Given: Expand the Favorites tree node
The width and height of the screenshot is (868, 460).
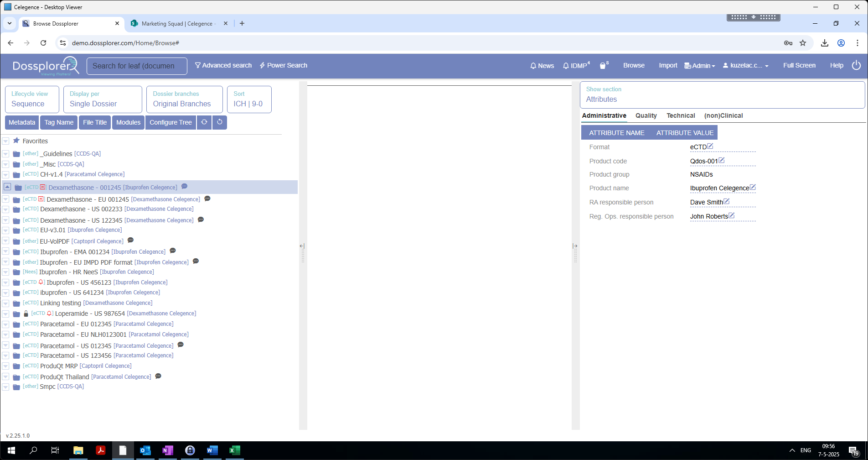Looking at the screenshot, I should pyautogui.click(x=6, y=141).
